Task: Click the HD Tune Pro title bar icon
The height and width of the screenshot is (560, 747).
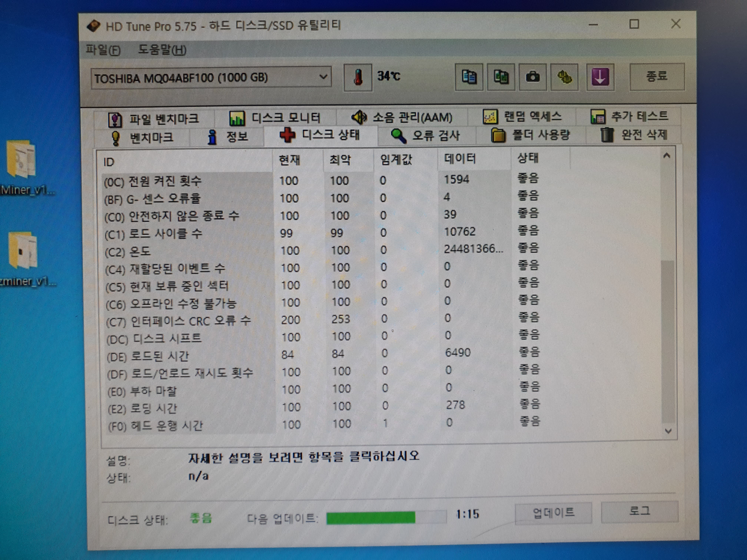Action: point(94,26)
